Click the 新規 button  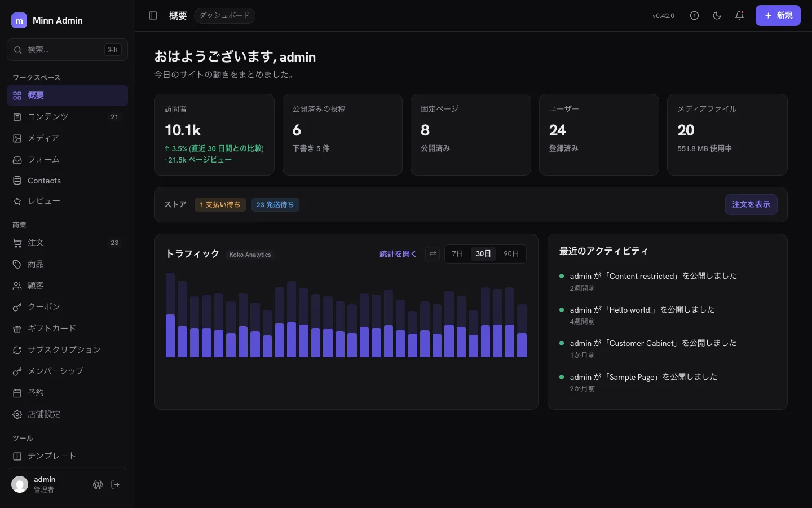tap(778, 16)
